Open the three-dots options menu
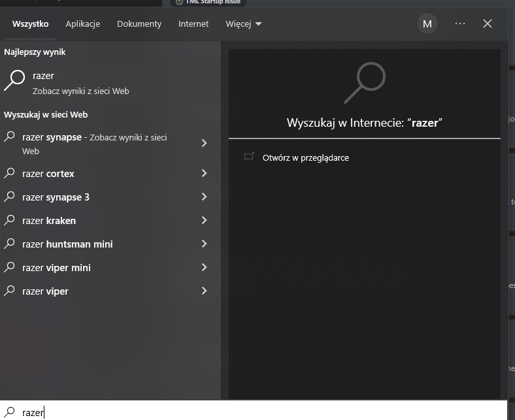515x420 pixels. [460, 24]
